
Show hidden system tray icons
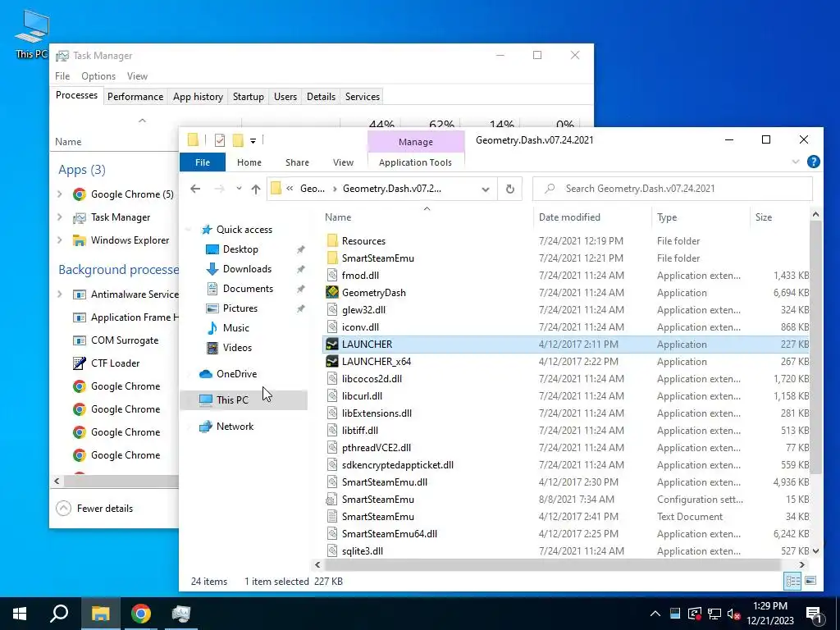pos(655,614)
